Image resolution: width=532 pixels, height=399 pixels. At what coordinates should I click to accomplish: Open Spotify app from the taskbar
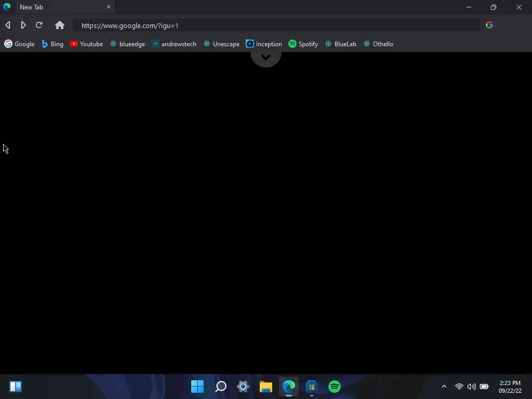click(x=335, y=387)
